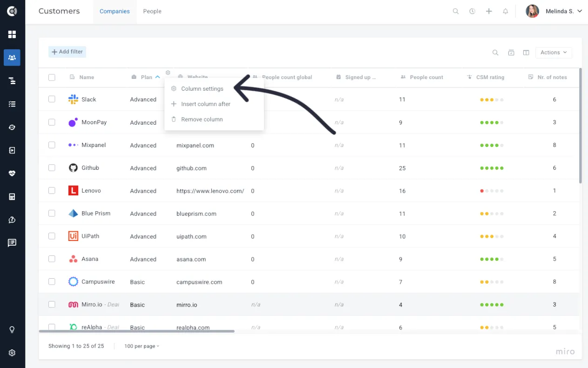Open the Mirro.io company link
Image resolution: width=588 pixels, height=368 pixels.
click(92, 305)
